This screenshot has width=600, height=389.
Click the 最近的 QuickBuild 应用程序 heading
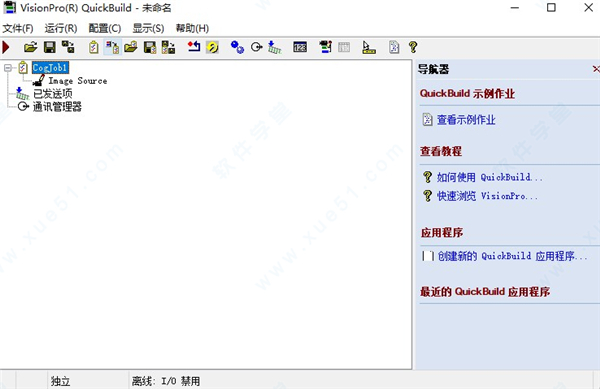(485, 292)
